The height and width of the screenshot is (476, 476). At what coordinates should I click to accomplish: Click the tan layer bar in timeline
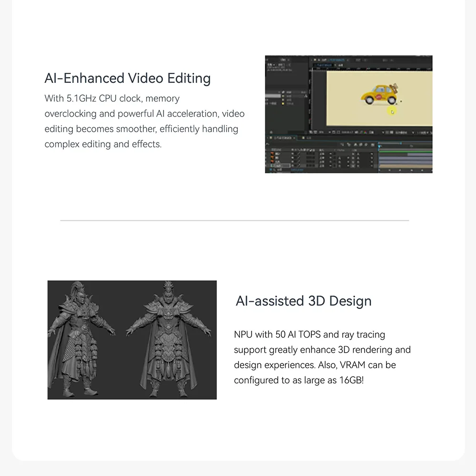click(405, 167)
